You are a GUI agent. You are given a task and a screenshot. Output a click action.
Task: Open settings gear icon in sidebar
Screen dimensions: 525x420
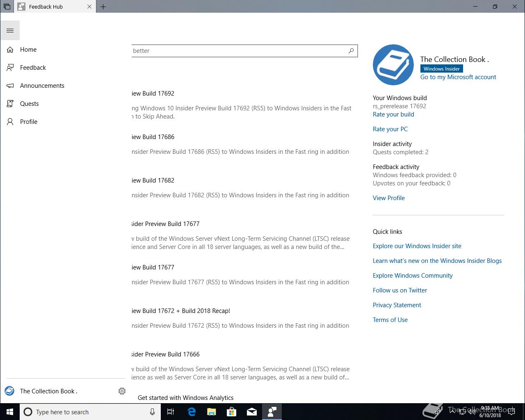click(x=122, y=391)
